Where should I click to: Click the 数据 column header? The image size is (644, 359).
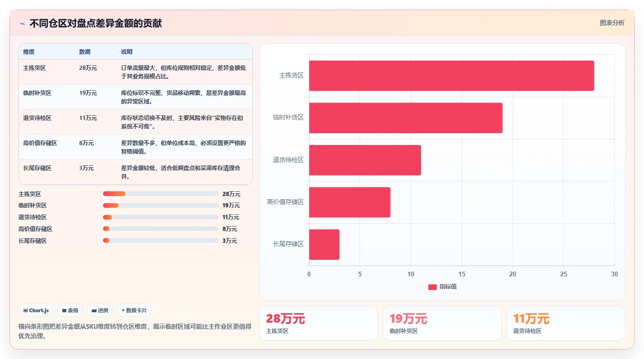click(x=85, y=51)
